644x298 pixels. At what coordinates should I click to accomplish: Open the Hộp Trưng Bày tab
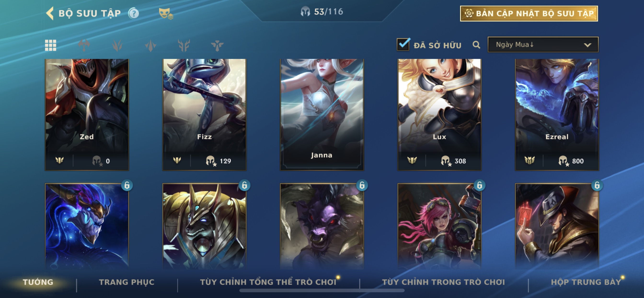pos(586,282)
